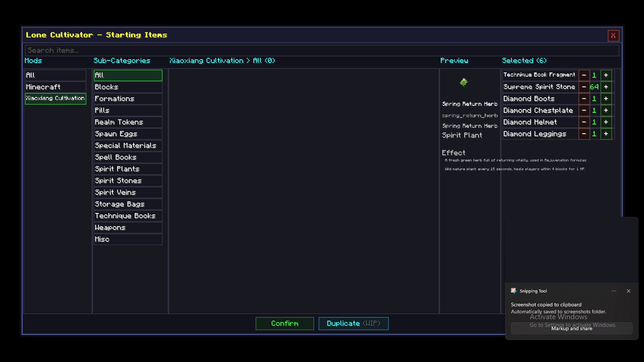Decrease Diamond Chestplate count
Image resolution: width=644 pixels, height=362 pixels.
[x=584, y=111]
